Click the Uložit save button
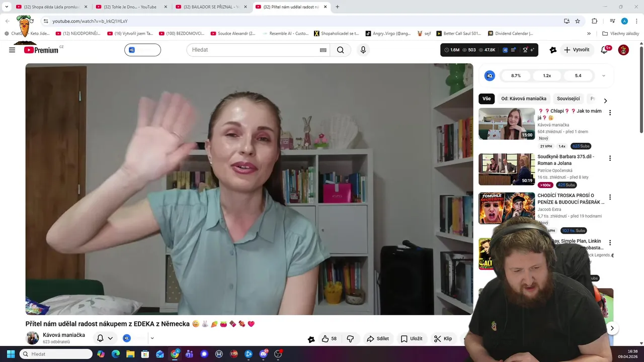 pyautogui.click(x=412, y=339)
